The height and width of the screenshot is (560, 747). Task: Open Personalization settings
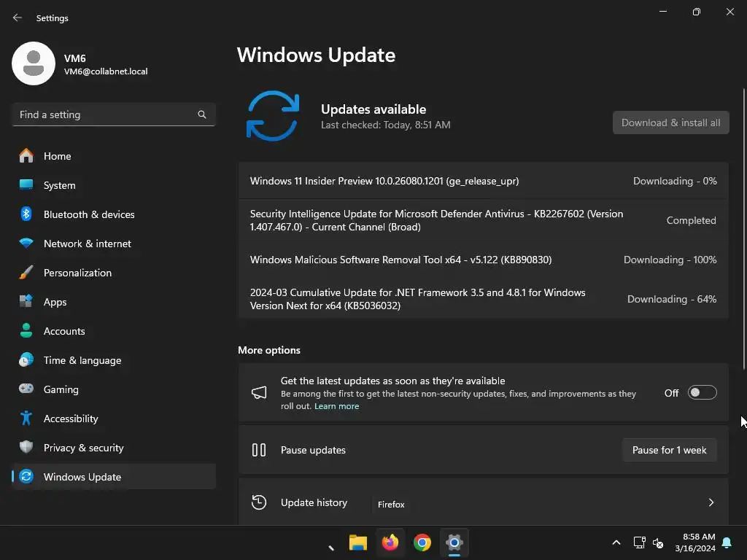tap(114, 273)
